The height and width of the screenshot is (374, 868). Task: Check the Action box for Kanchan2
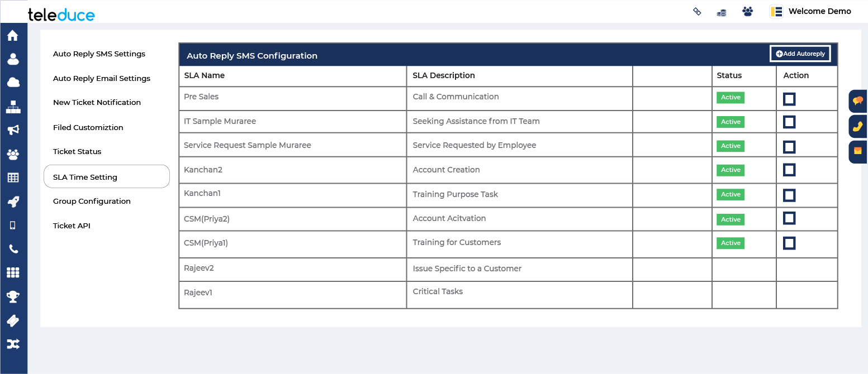[789, 171]
